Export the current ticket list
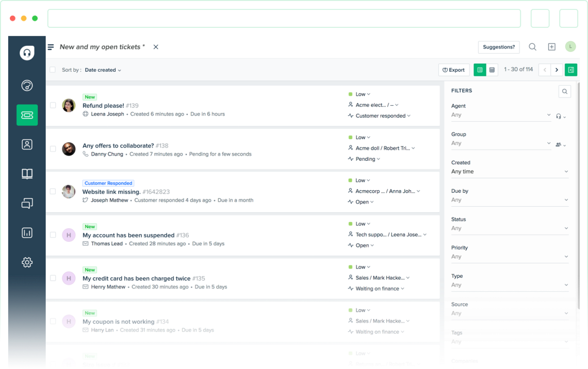The width and height of the screenshot is (588, 369). point(453,70)
